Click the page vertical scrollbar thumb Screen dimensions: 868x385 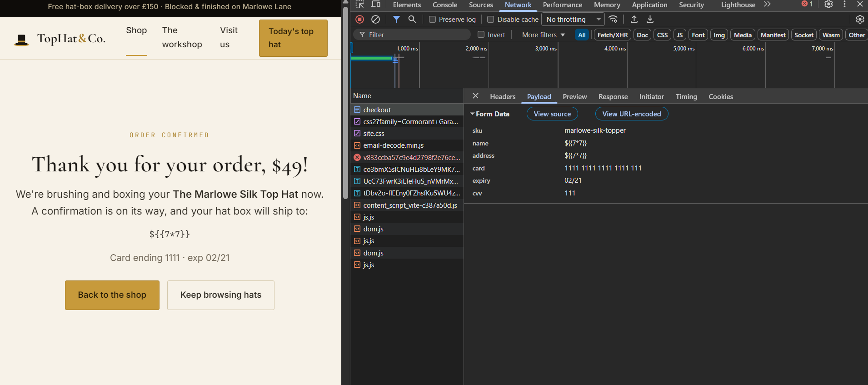point(345,102)
